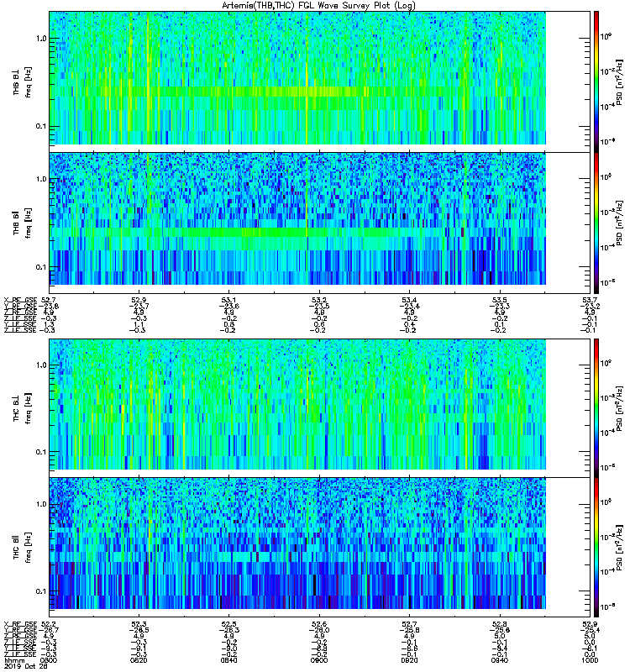Select the THB B-perpendicular spectrogram panel

(x=297, y=78)
